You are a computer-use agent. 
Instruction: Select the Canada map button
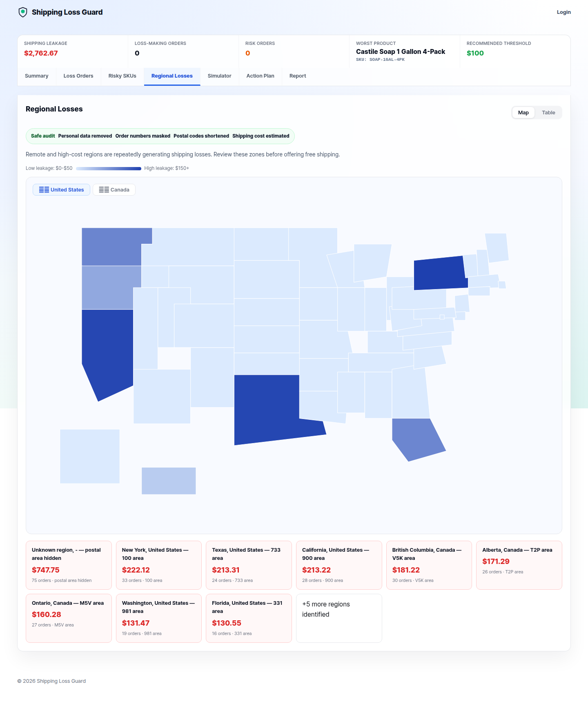pos(114,190)
